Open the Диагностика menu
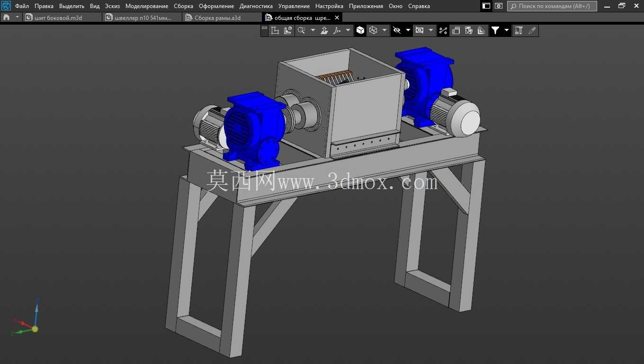 (x=256, y=6)
